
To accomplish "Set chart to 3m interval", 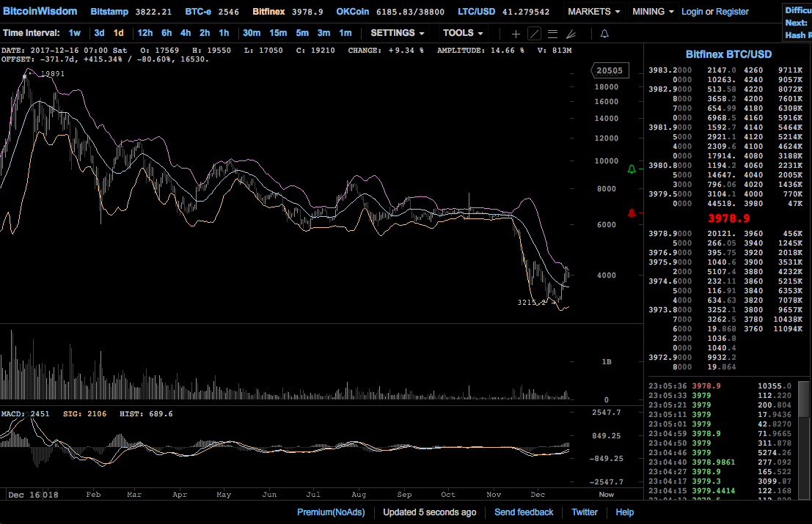I will coord(323,33).
